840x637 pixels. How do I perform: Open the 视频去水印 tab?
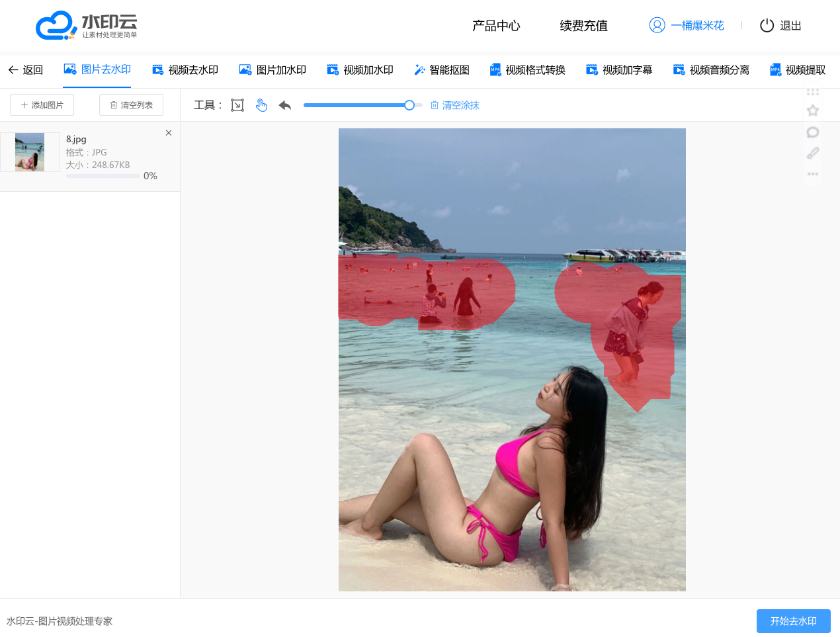tap(185, 70)
